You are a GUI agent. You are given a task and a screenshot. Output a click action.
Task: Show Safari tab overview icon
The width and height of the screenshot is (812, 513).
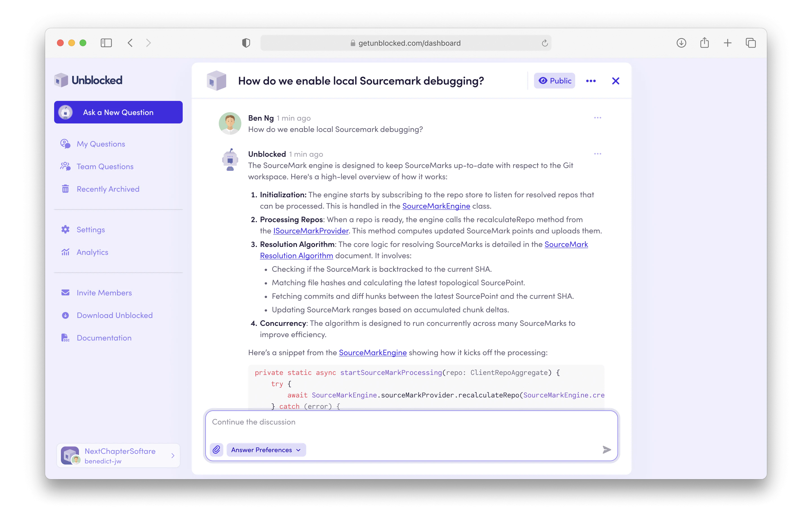(751, 43)
